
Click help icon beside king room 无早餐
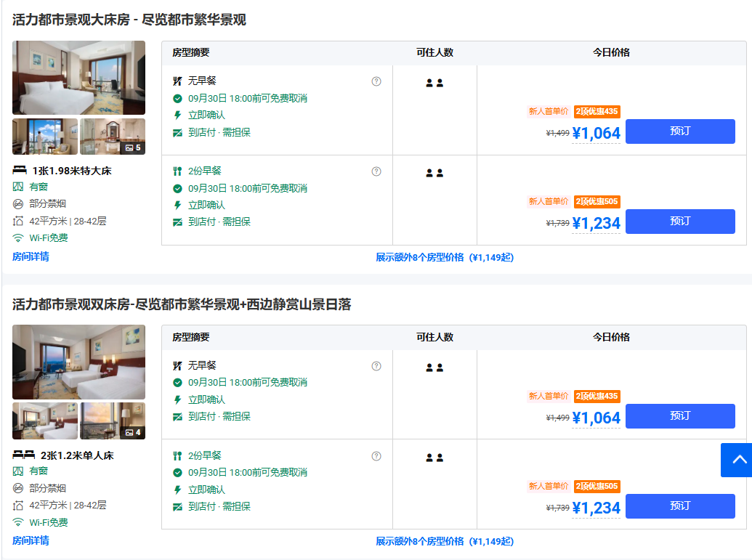click(376, 81)
